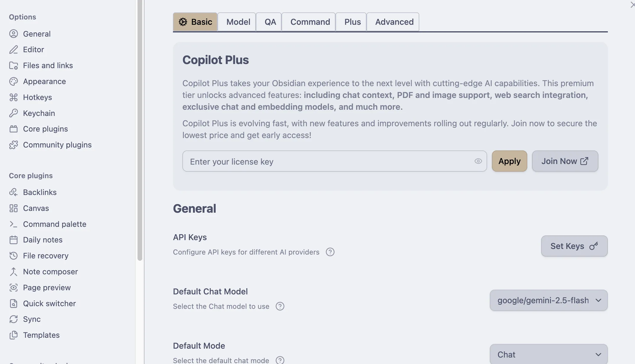The width and height of the screenshot is (635, 364).
Task: Click help icon beside Default Chat Model description
Action: [x=280, y=306]
